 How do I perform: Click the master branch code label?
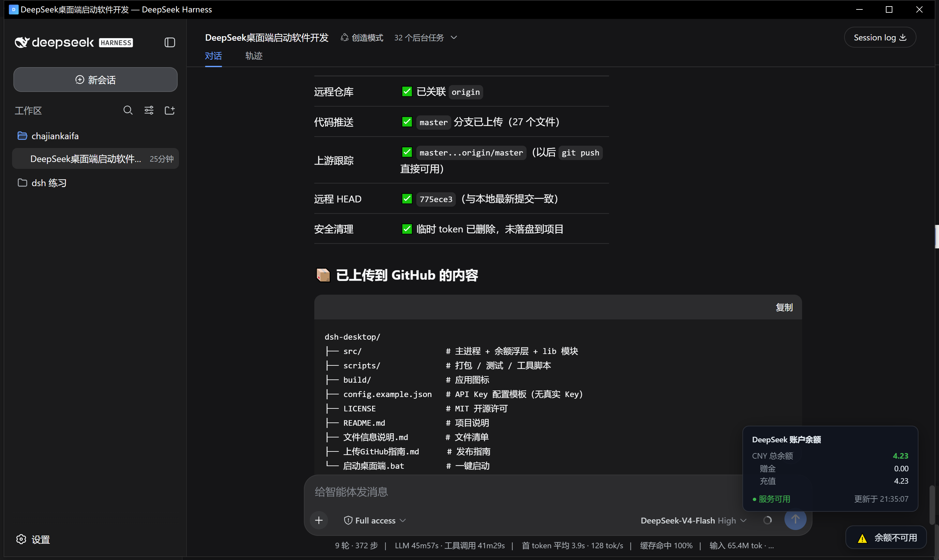pos(433,122)
